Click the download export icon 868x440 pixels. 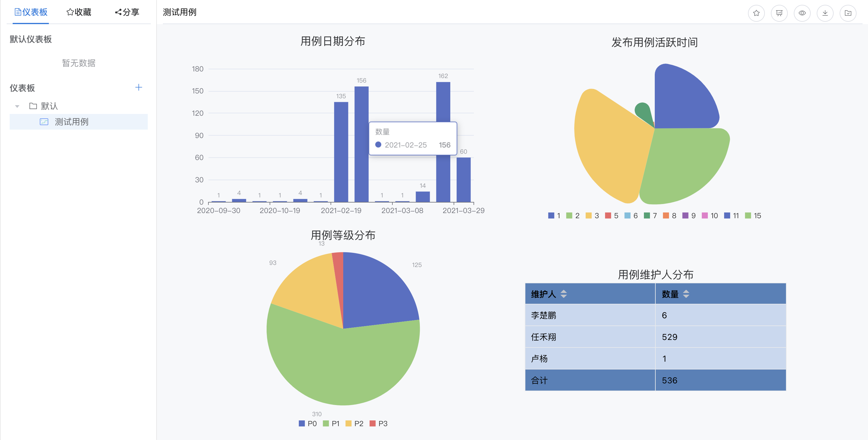(x=825, y=13)
